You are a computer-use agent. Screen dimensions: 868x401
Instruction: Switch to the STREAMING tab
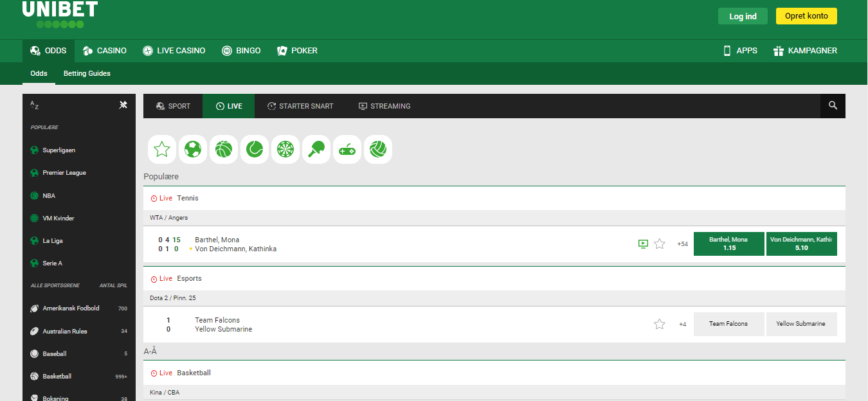tap(384, 106)
